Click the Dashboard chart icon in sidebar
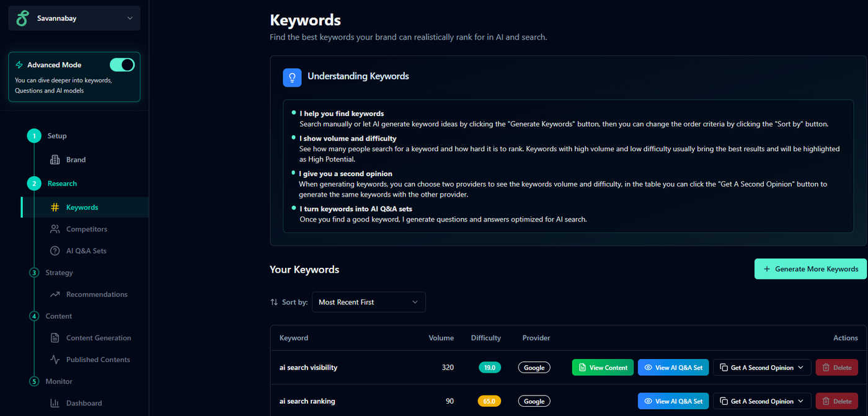 pos(55,403)
